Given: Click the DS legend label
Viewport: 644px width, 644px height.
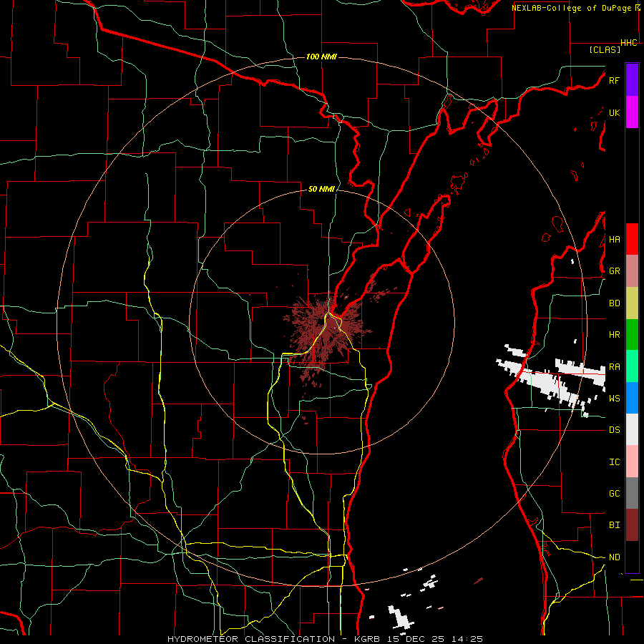Looking at the screenshot, I should coord(614,430).
